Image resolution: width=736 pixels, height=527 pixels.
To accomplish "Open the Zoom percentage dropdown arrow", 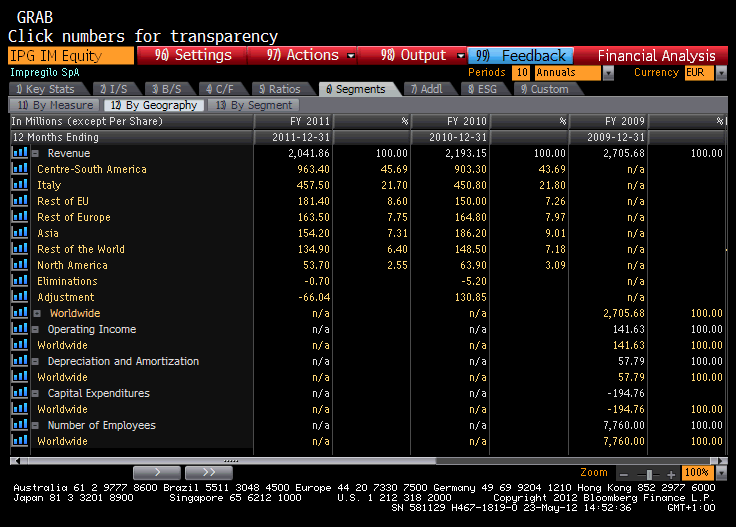I will (721, 473).
